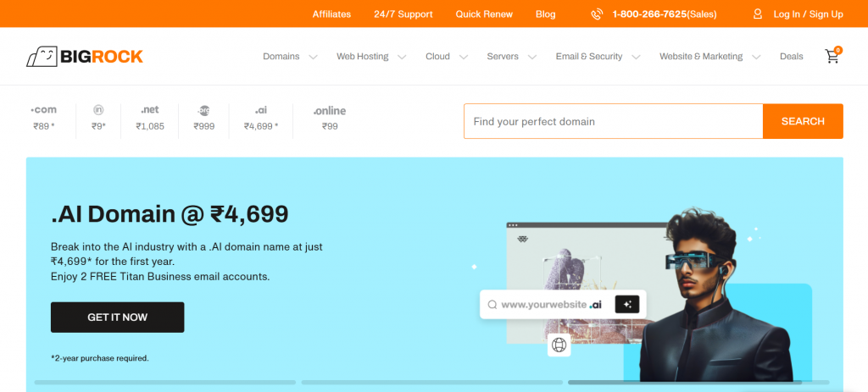
Task: Switch to the first banner slide indicator
Action: click(x=166, y=383)
